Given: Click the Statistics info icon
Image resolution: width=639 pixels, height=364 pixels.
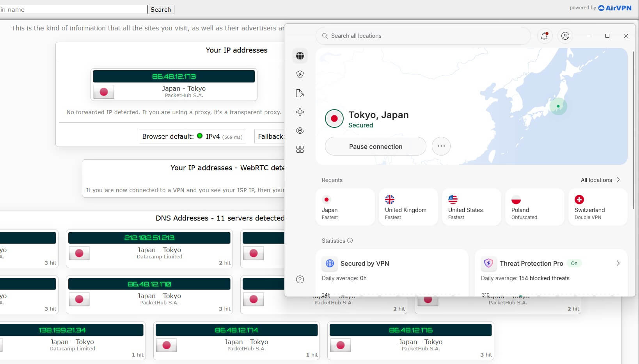Looking at the screenshot, I should 350,240.
